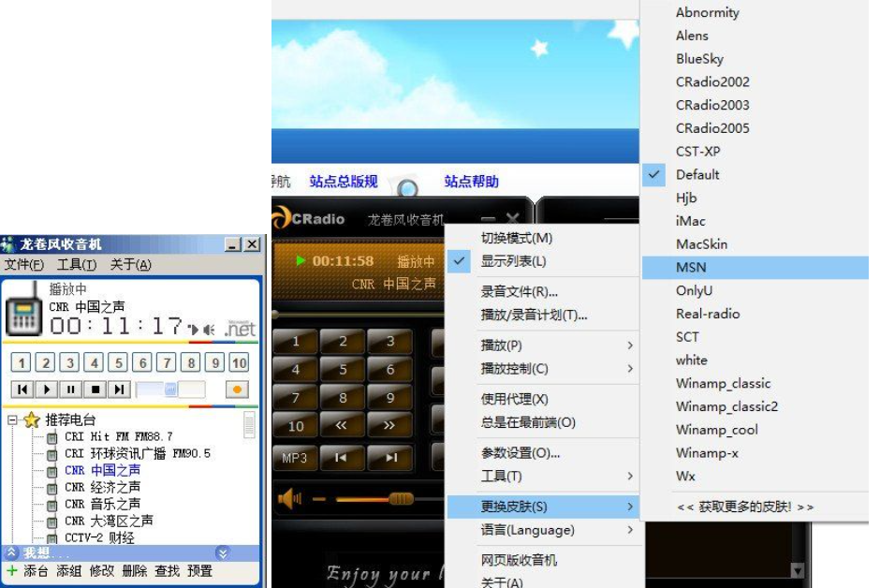
Task: Click the 添组 button
Action: click(69, 571)
